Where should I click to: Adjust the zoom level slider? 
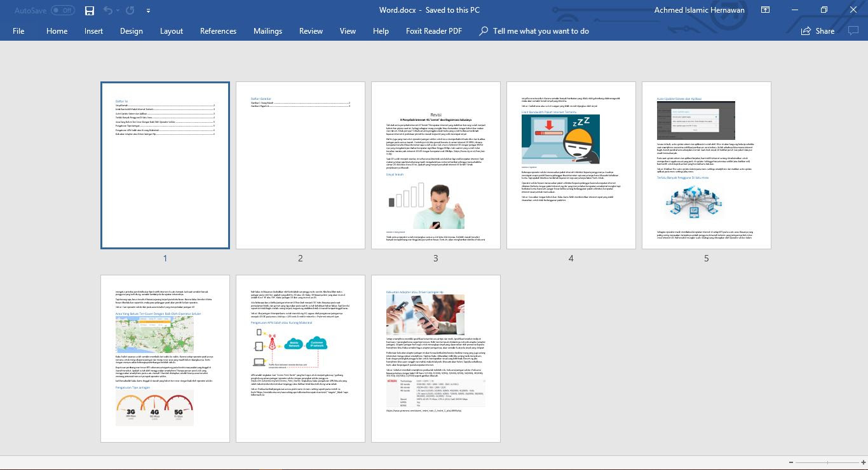coord(826,462)
